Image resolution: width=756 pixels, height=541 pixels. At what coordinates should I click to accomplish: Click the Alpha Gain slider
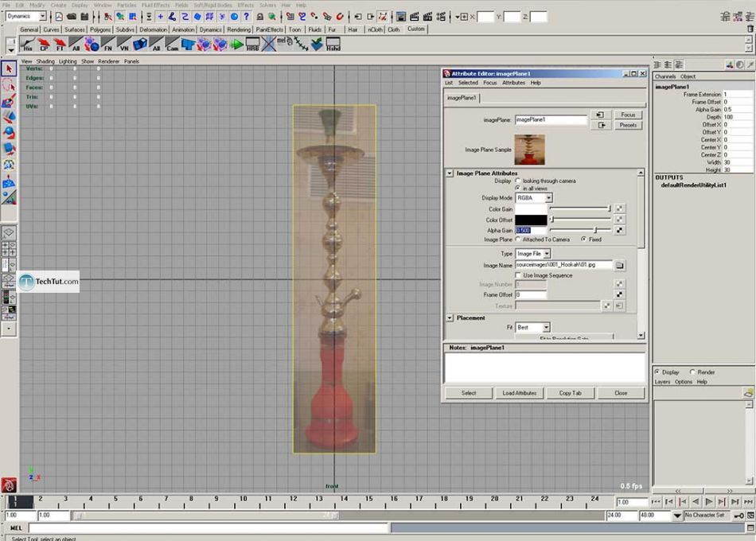[580, 230]
